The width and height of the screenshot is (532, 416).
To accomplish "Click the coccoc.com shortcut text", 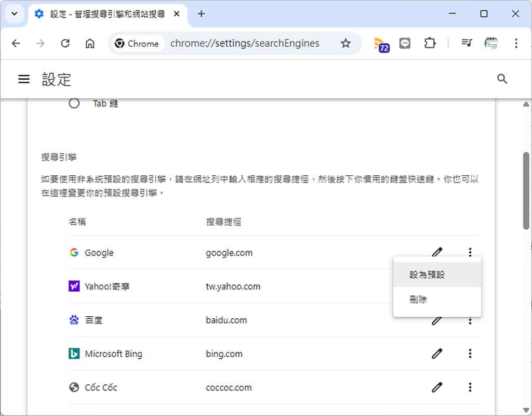I will pos(229,387).
